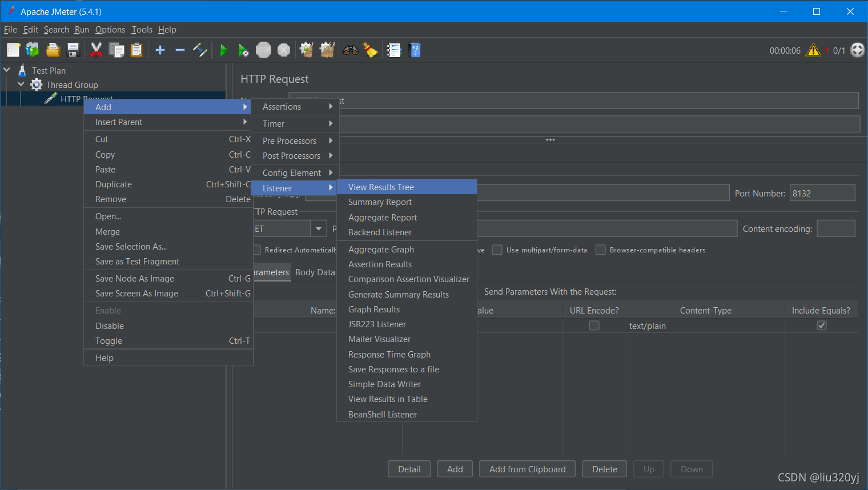Stop the test with the stop icon
Image resolution: width=868 pixels, height=490 pixels.
tap(263, 50)
